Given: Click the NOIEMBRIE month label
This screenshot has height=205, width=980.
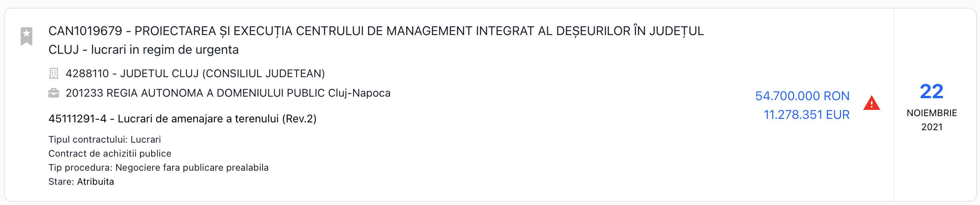Looking at the screenshot, I should tap(932, 113).
